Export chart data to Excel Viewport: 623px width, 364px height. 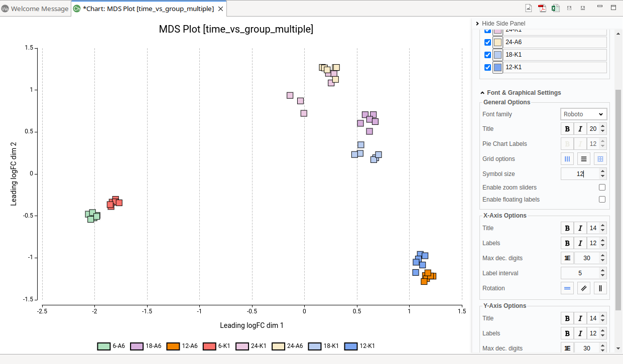[x=556, y=8]
